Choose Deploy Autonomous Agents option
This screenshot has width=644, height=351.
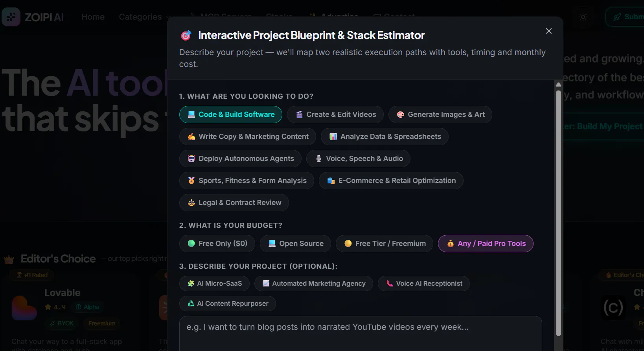240,159
